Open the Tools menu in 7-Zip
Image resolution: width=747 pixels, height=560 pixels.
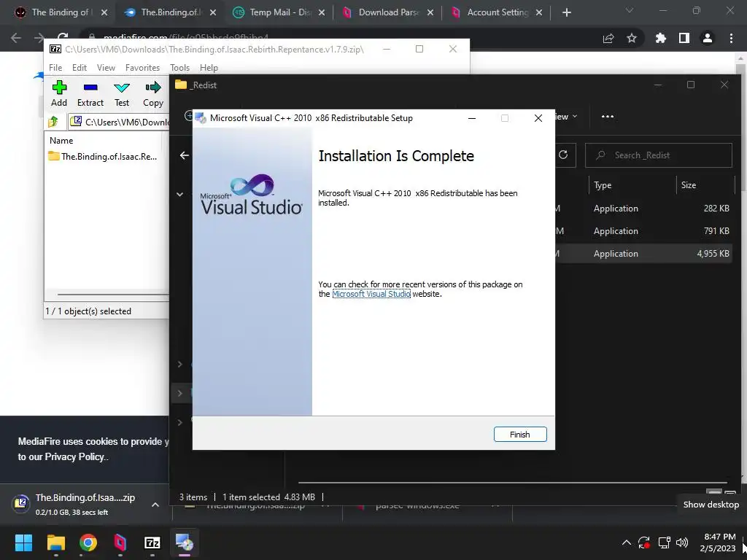179,68
